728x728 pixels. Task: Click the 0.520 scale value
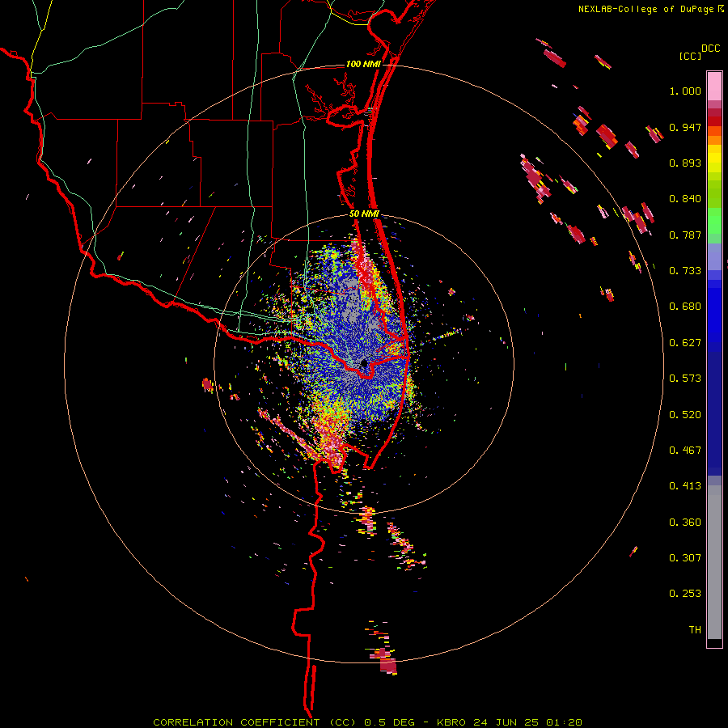(685, 415)
